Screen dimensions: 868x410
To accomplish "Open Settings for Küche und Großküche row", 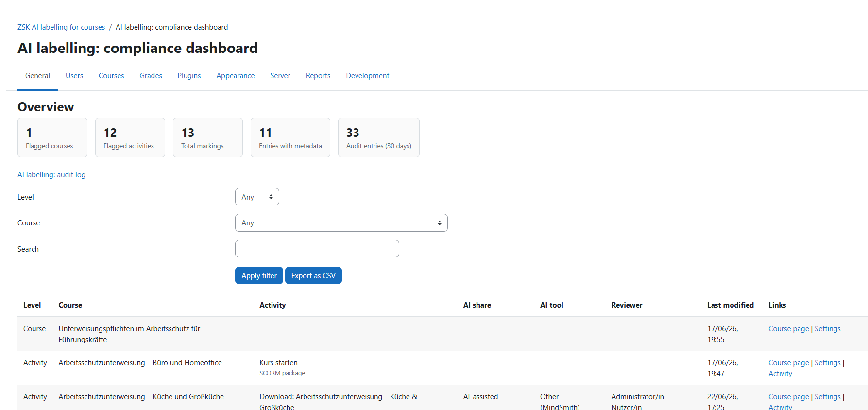I will (x=828, y=397).
